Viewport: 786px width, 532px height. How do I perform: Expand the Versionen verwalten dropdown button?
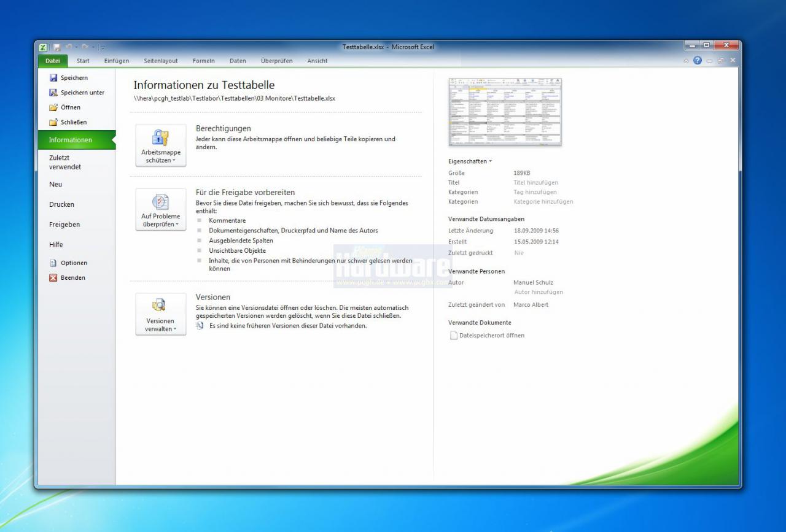[161, 314]
